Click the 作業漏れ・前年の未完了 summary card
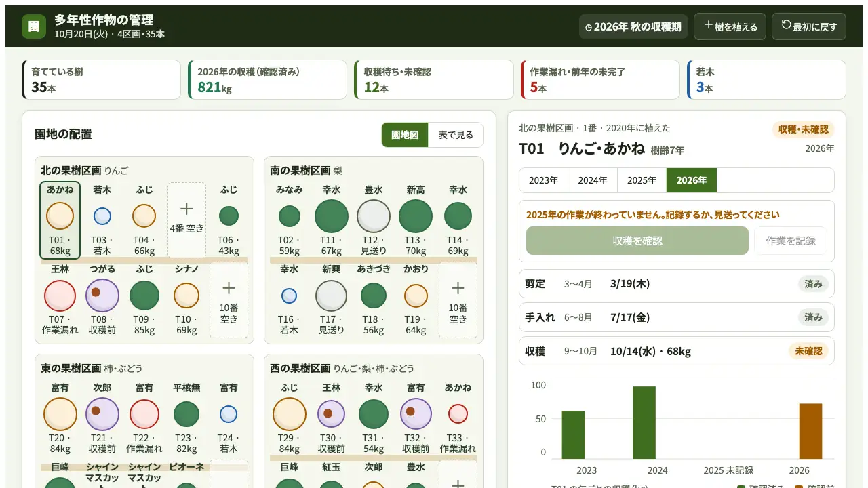The width and height of the screenshot is (868, 488). tap(600, 80)
